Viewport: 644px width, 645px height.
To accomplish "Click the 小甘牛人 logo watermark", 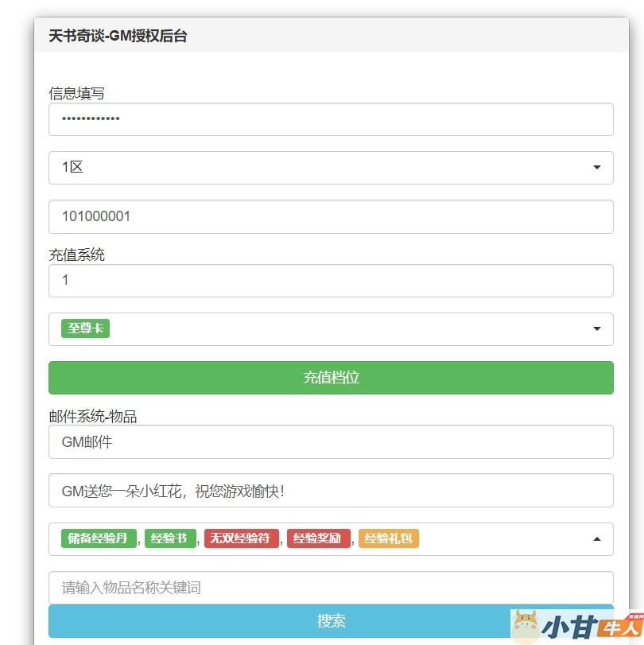I will [x=576, y=626].
